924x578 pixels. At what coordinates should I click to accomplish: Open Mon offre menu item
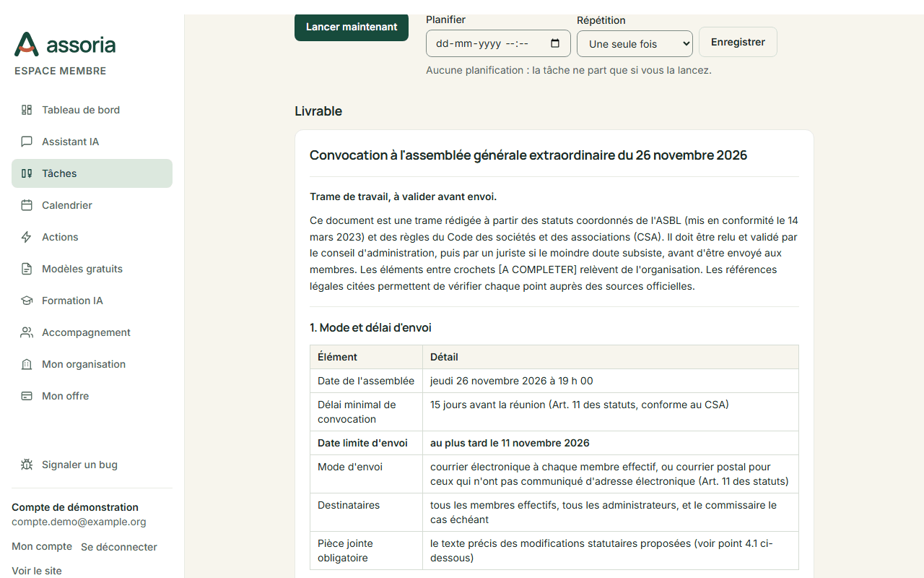coord(92,396)
